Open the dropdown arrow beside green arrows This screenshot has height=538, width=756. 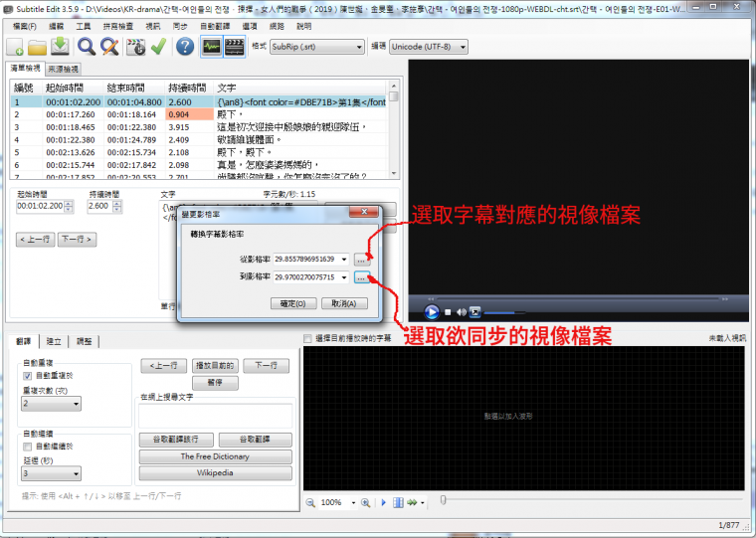423,503
